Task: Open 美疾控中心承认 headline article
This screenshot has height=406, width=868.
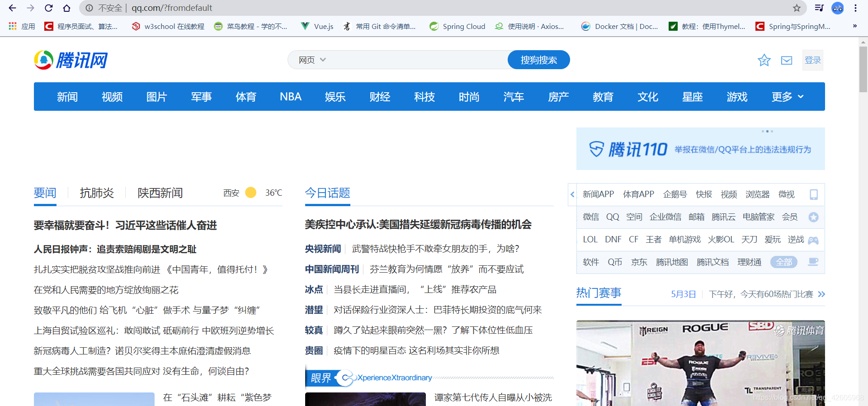Action: coord(418,225)
